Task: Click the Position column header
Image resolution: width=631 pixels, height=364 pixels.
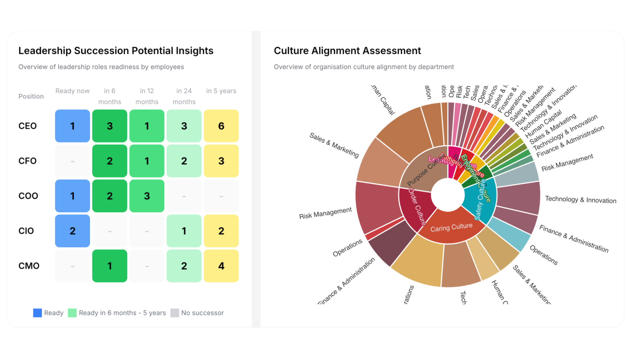Action: [x=31, y=96]
